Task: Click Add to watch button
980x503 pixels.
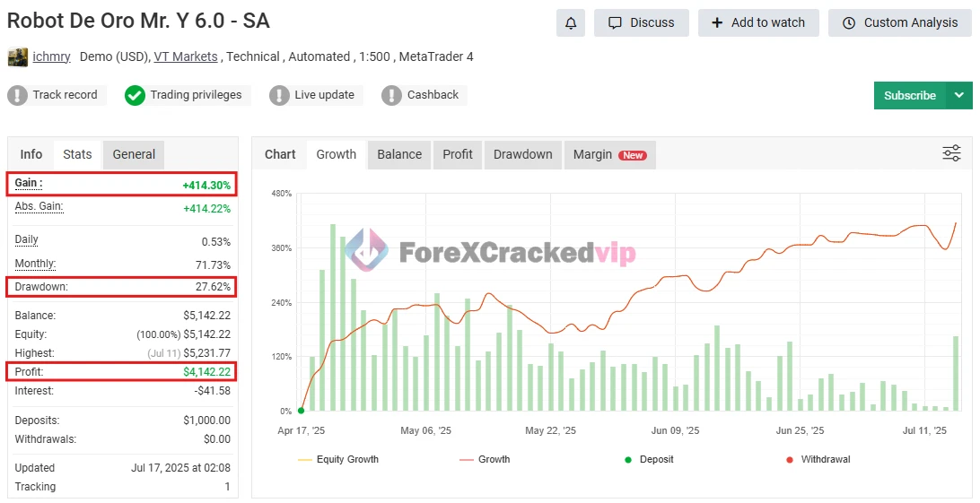Action: coord(758,22)
